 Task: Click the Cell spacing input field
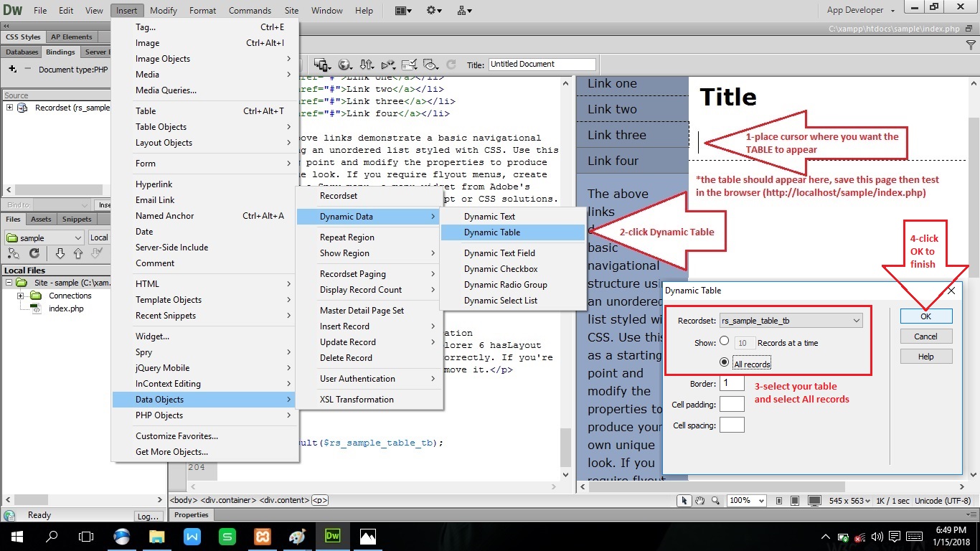tap(732, 425)
